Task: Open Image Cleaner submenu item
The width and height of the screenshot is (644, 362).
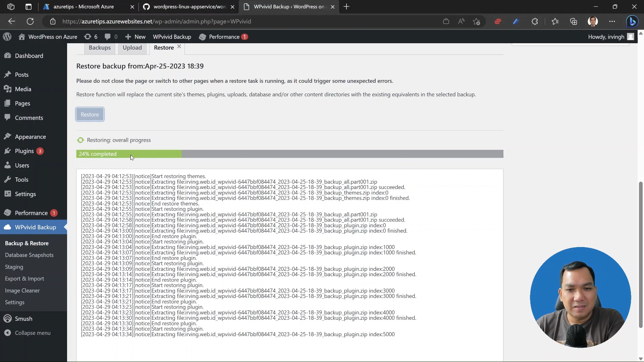Action: coord(22,291)
